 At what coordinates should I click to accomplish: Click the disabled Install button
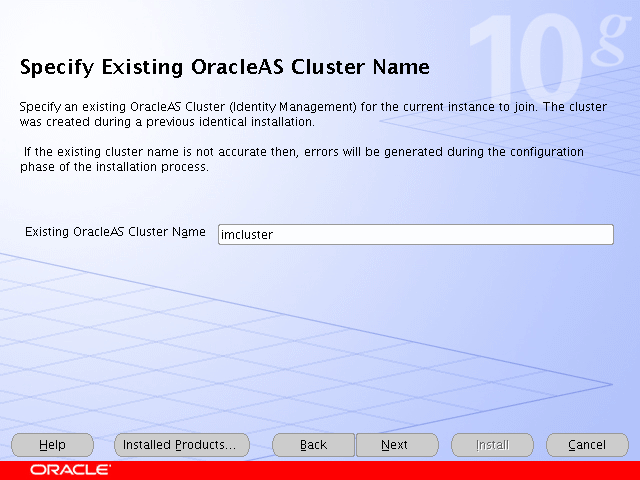[x=492, y=444]
